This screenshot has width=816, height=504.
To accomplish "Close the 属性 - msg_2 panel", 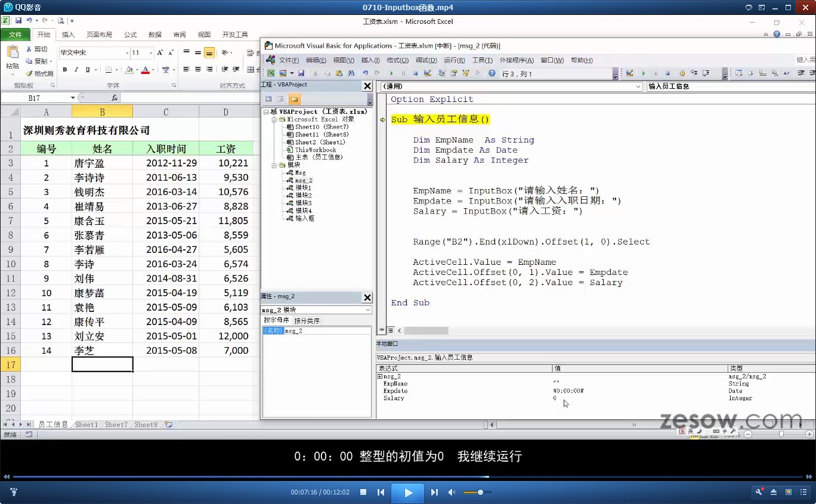I will 367,298.
